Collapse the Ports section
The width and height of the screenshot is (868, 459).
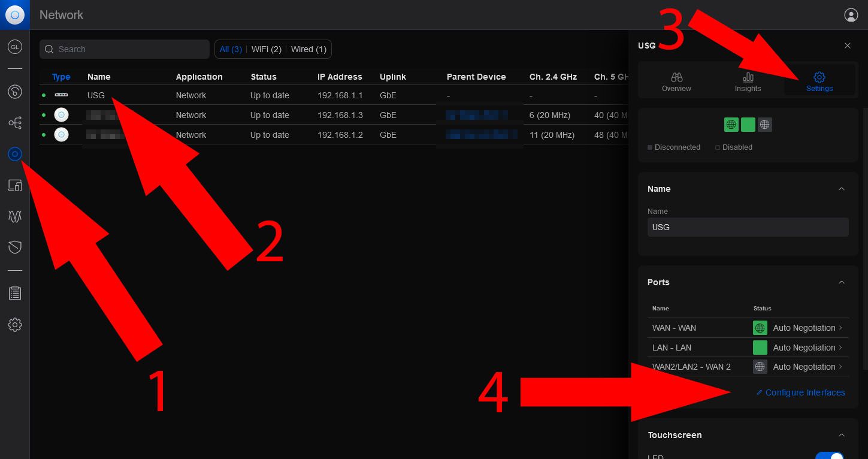(841, 282)
